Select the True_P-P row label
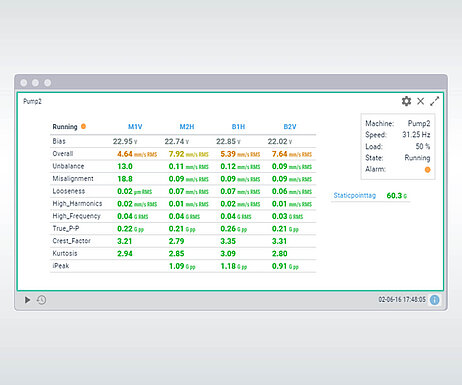The width and height of the screenshot is (462, 385). point(66,228)
